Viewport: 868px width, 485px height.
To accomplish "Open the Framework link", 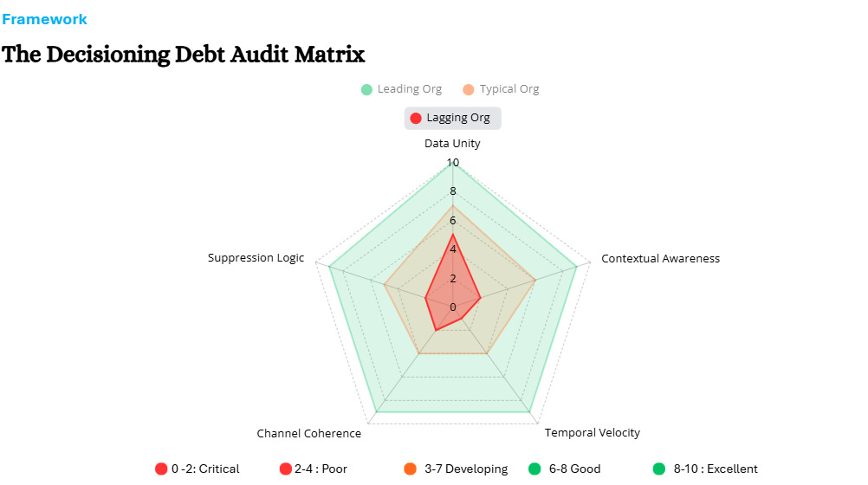I will pos(44,19).
